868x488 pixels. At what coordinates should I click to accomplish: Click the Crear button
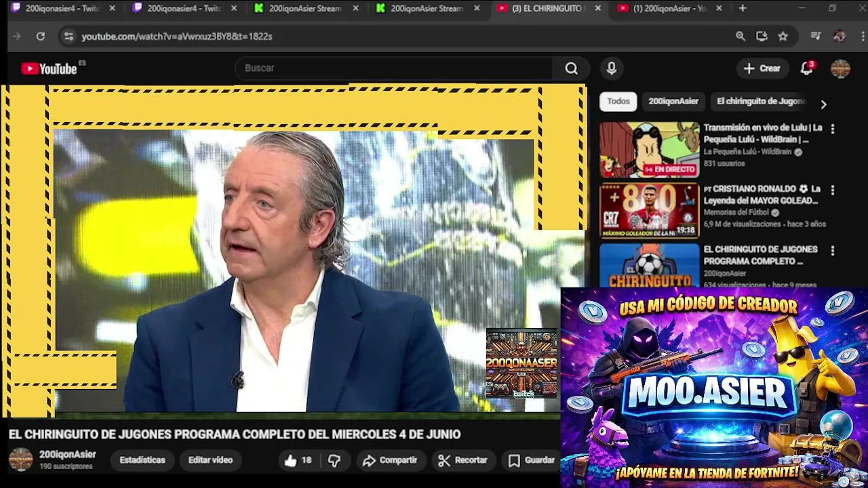762,68
